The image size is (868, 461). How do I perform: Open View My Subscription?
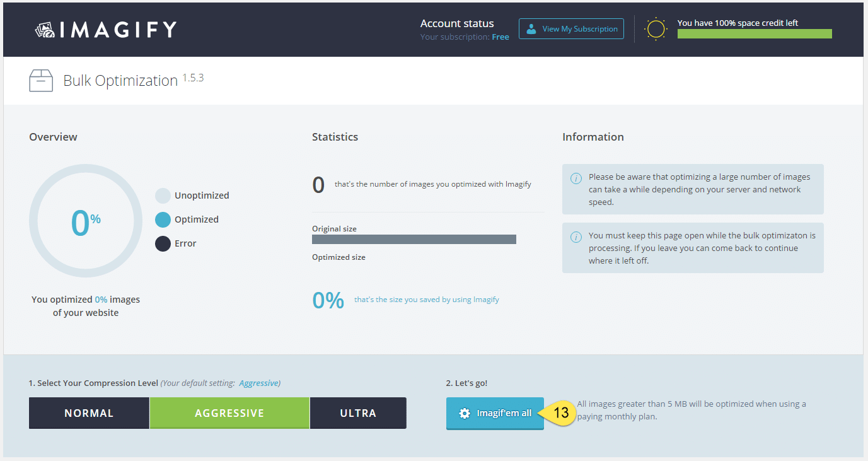[x=571, y=29]
